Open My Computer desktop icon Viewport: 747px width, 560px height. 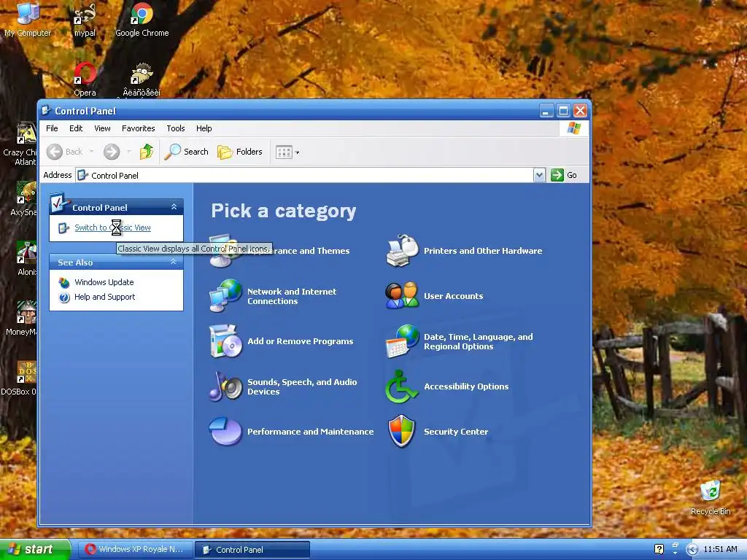pyautogui.click(x=28, y=19)
